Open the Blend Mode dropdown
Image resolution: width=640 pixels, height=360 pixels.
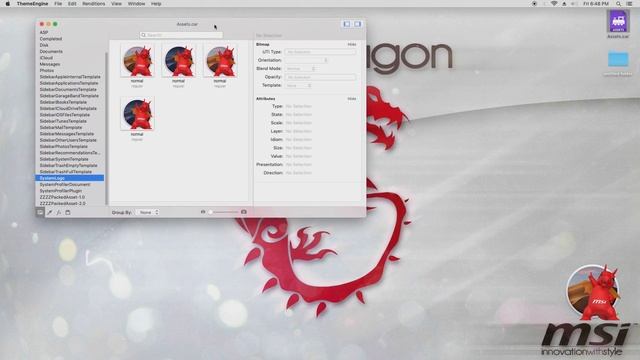pyautogui.click(x=300, y=69)
